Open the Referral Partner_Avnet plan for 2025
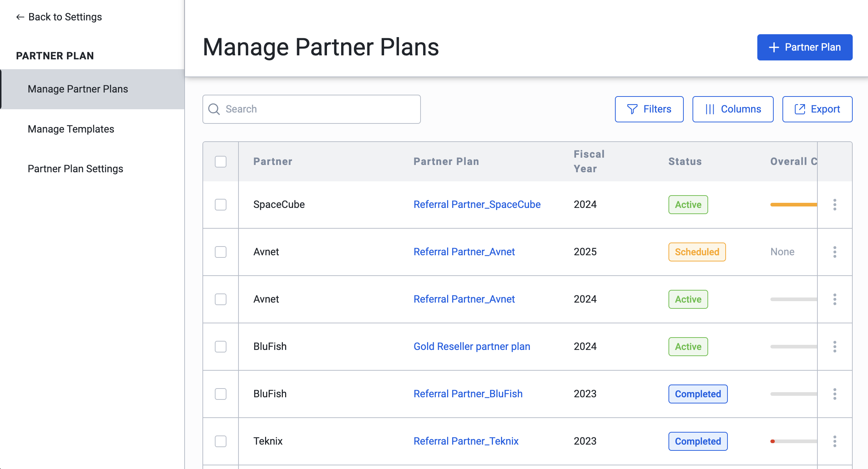The height and width of the screenshot is (469, 868). tap(464, 252)
